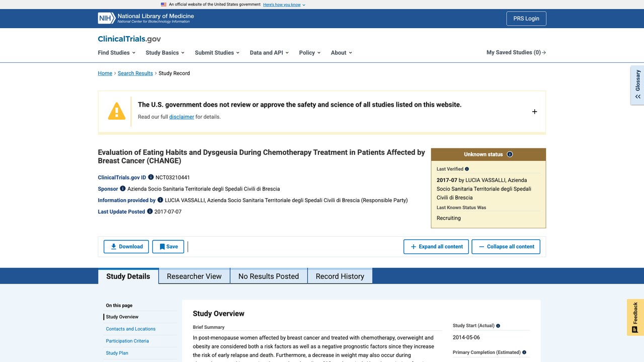The image size is (644, 362).
Task: Click info icon beside Information provided by
Action: click(160, 200)
